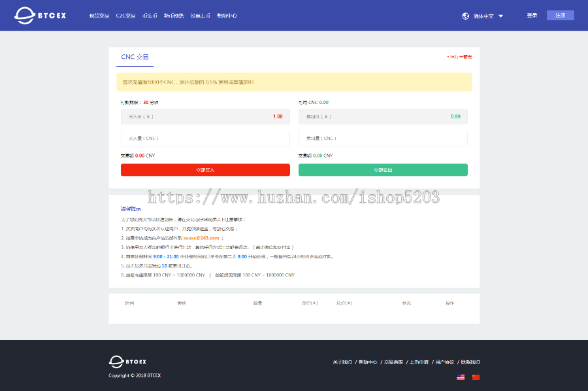Click the 登录 login link
Viewport: 588px width, 391px height.
coord(532,16)
